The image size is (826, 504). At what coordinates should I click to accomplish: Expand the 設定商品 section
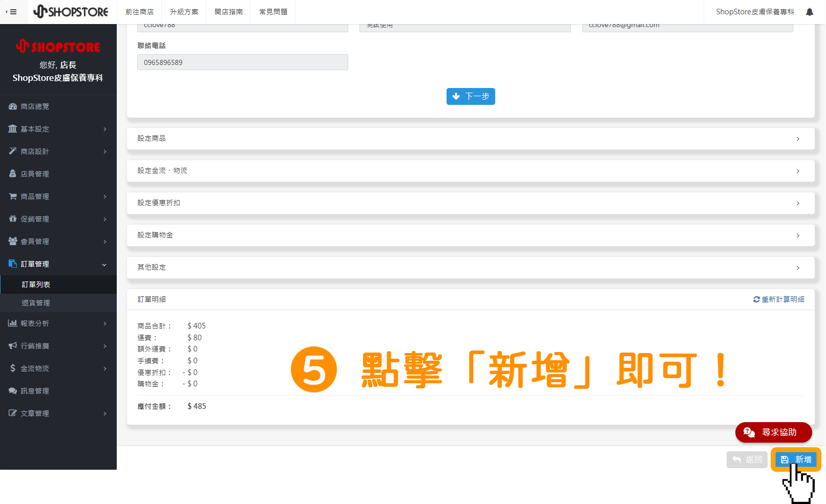pos(470,138)
